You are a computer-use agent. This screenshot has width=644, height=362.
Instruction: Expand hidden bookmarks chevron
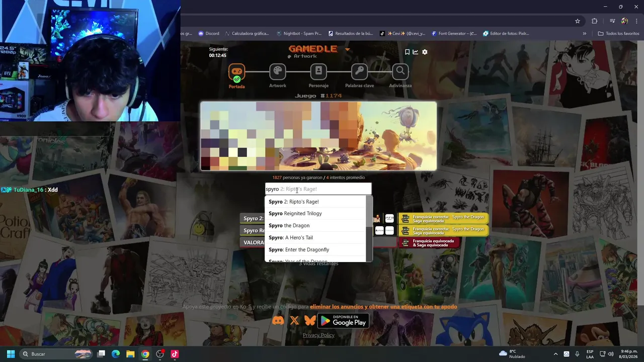click(x=585, y=34)
